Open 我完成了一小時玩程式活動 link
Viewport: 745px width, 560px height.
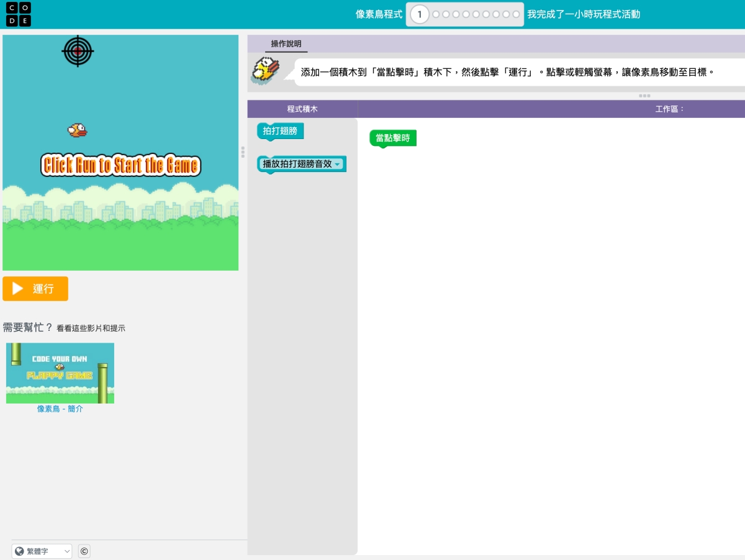(584, 14)
